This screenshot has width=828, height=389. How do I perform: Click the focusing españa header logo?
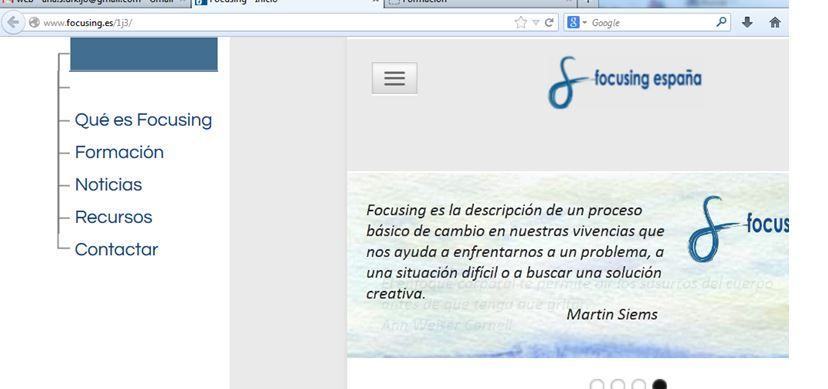[x=625, y=82]
